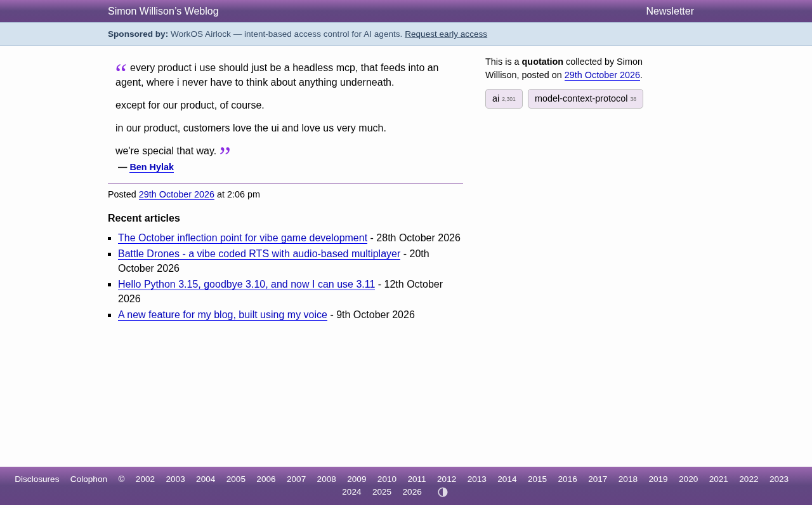This screenshot has width=812, height=508.
Task: Open the 2003 archive
Action: [x=175, y=479]
